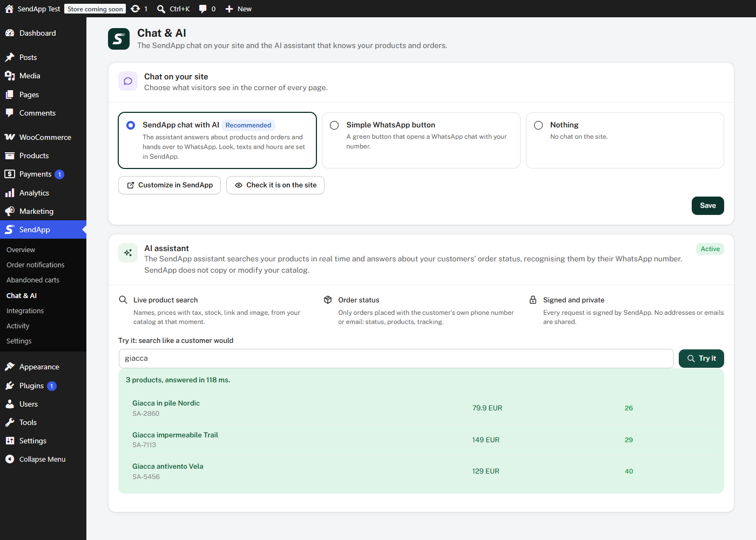Open the New content menu
The width and height of the screenshot is (756, 540).
tap(239, 9)
